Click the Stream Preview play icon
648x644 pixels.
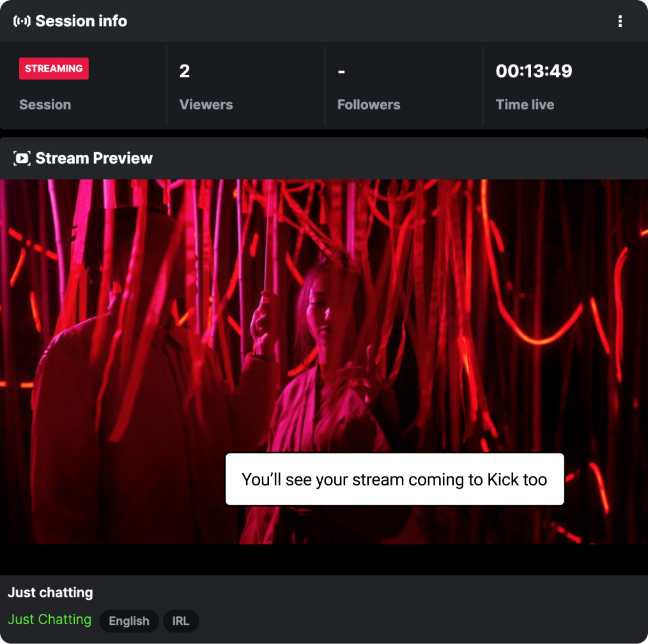pyautogui.click(x=22, y=159)
